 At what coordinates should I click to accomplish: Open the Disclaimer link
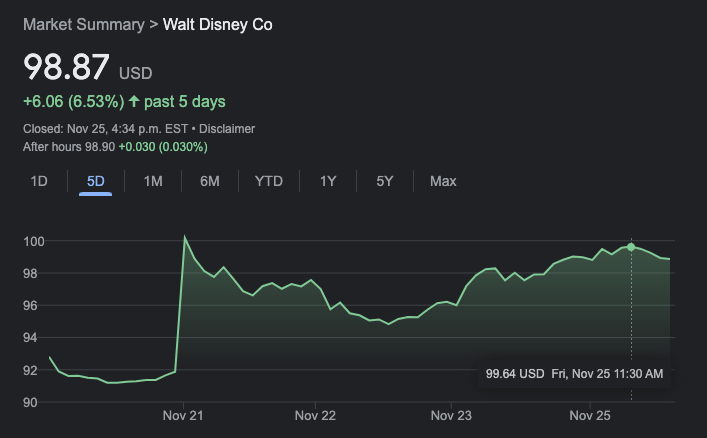(x=231, y=129)
